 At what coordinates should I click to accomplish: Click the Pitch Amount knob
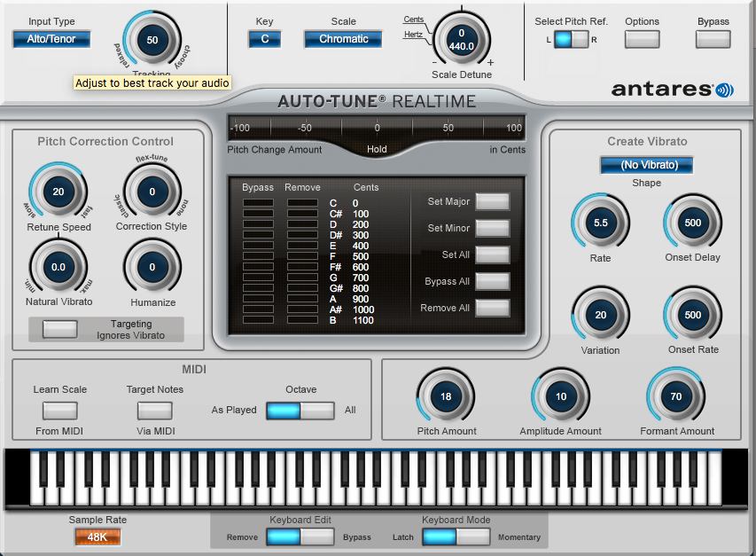[446, 396]
